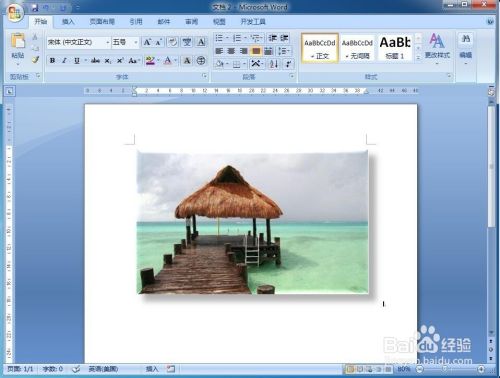Open the 页面布局 (Page Layout) tab
The width and height of the screenshot is (500, 378).
pos(102,22)
